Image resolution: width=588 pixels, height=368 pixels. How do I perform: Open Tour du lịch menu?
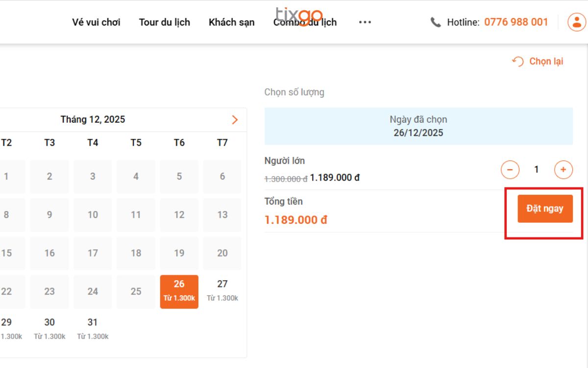point(164,22)
